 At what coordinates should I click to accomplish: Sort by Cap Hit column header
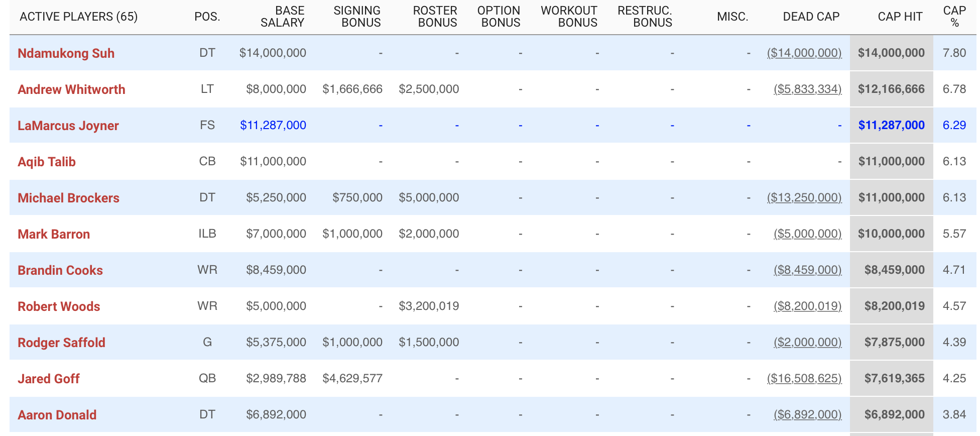(x=900, y=17)
